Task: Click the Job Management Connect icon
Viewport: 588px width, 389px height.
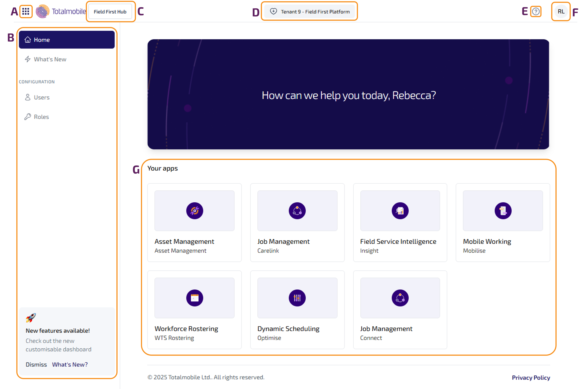Action: (400, 298)
